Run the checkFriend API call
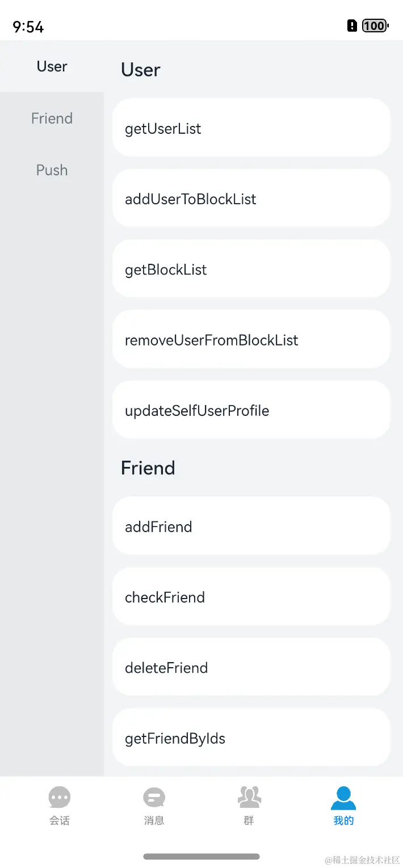The height and width of the screenshot is (868, 403). pos(251,596)
